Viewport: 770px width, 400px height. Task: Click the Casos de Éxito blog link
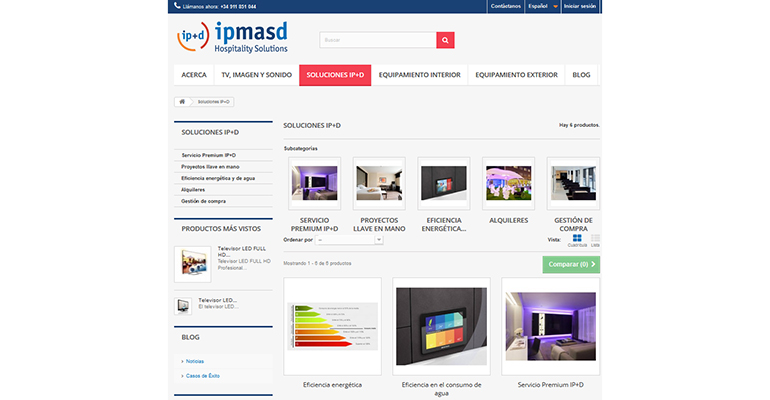coord(203,376)
